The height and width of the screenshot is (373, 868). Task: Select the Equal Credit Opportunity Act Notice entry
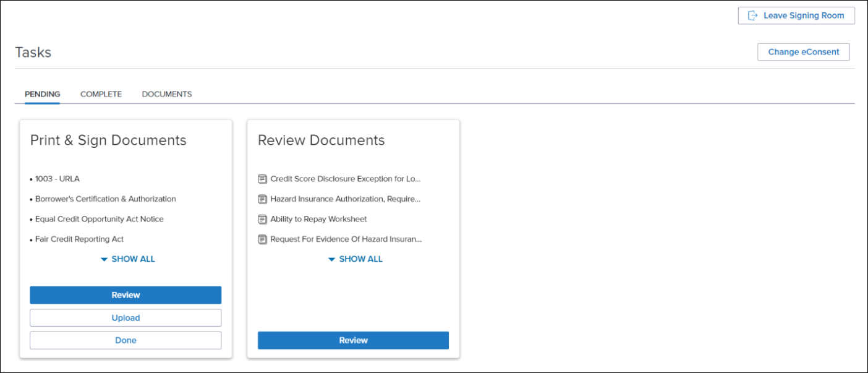click(100, 219)
